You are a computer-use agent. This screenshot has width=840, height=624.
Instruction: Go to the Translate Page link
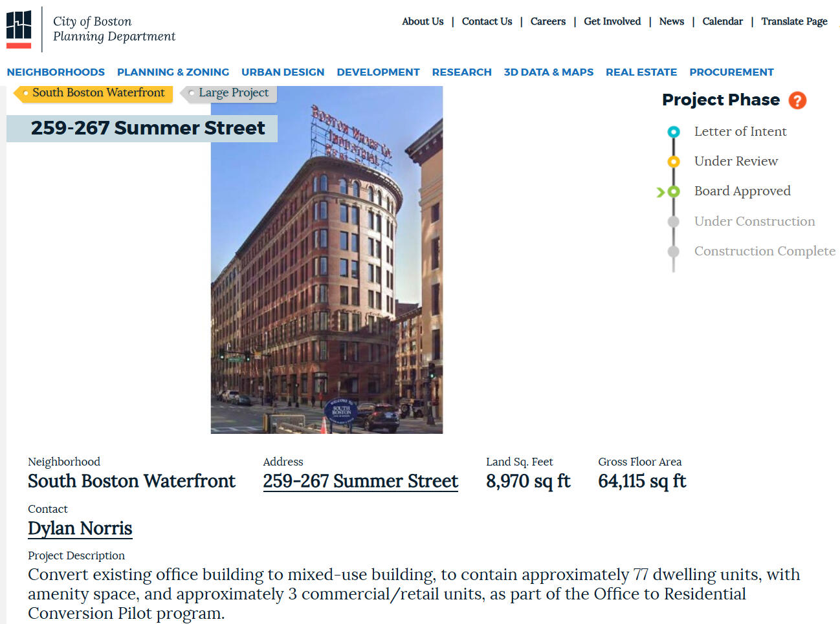794,21
